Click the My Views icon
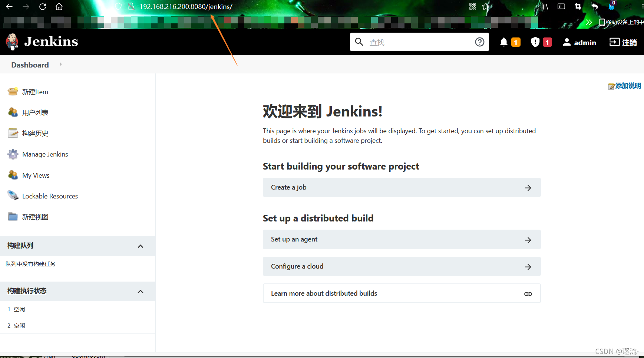 [13, 175]
